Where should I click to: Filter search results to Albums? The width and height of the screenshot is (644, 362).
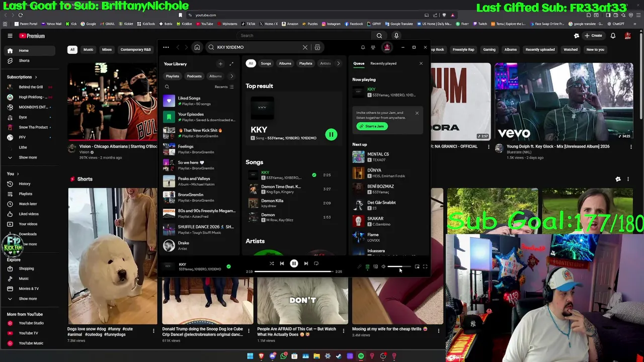coord(285,63)
